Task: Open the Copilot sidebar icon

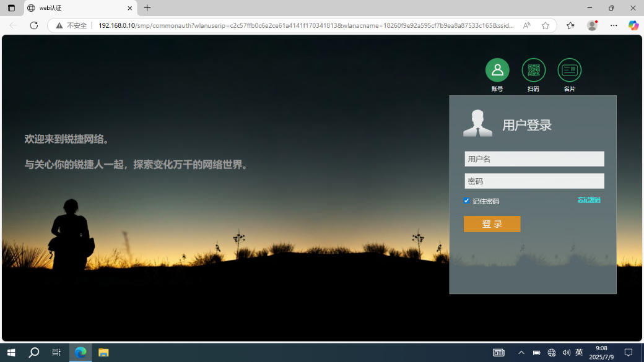Action: 633,25
